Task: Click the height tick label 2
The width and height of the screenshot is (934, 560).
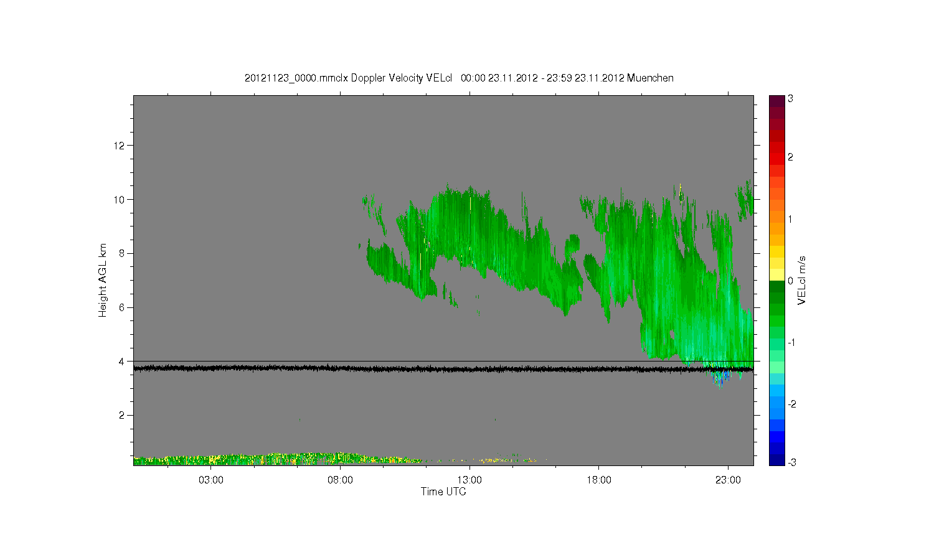Action: [121, 415]
